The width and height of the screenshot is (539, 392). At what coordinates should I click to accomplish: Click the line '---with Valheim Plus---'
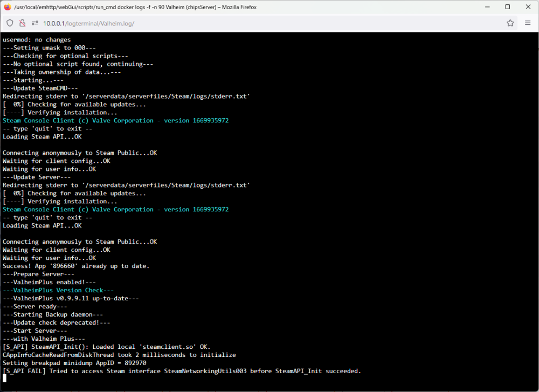coord(44,339)
